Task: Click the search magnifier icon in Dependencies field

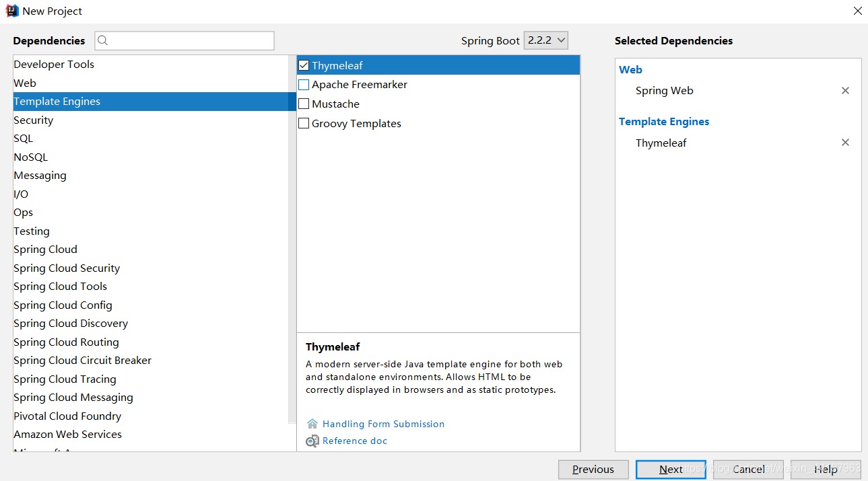Action: (x=102, y=40)
